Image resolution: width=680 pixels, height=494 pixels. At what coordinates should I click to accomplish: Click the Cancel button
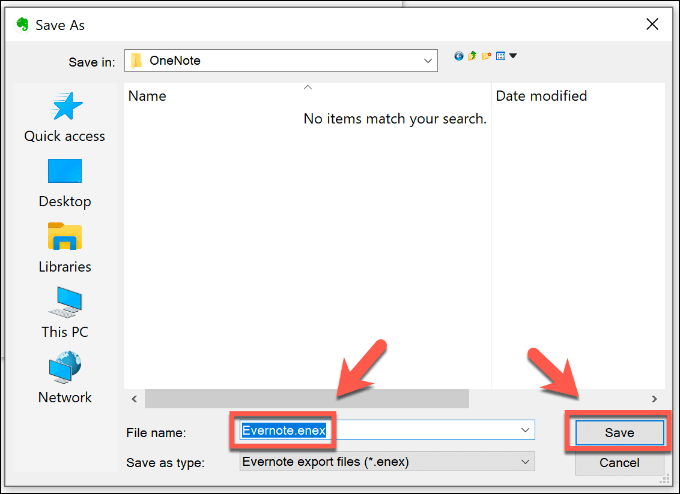pyautogui.click(x=619, y=463)
